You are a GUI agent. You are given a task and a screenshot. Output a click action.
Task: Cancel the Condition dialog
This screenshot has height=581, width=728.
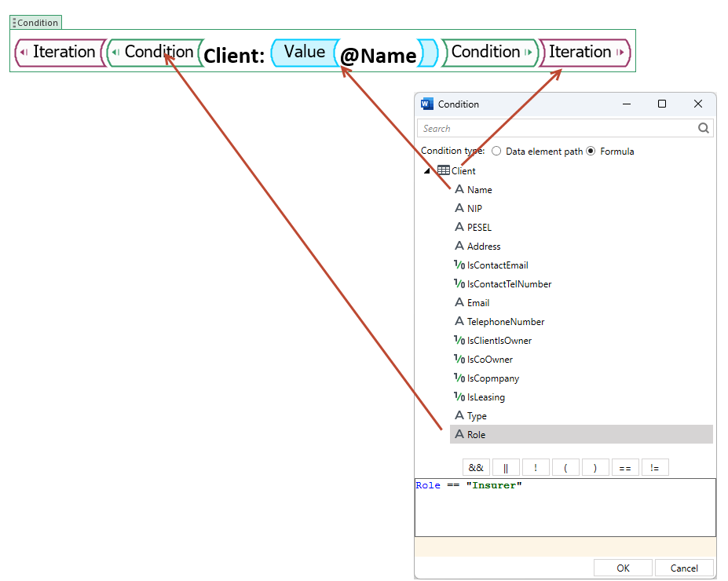[x=684, y=568]
